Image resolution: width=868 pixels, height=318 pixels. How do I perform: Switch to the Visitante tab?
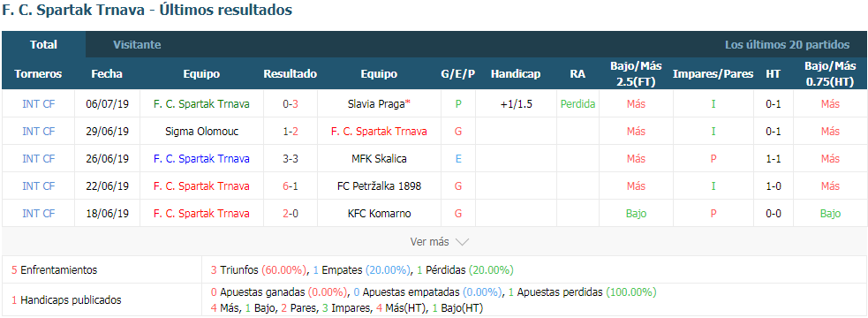(x=137, y=45)
